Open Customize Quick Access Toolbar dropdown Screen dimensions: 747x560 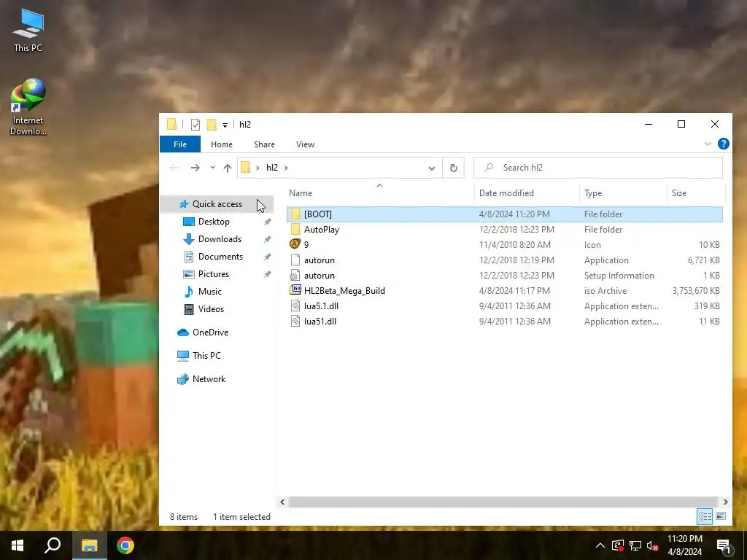[225, 125]
